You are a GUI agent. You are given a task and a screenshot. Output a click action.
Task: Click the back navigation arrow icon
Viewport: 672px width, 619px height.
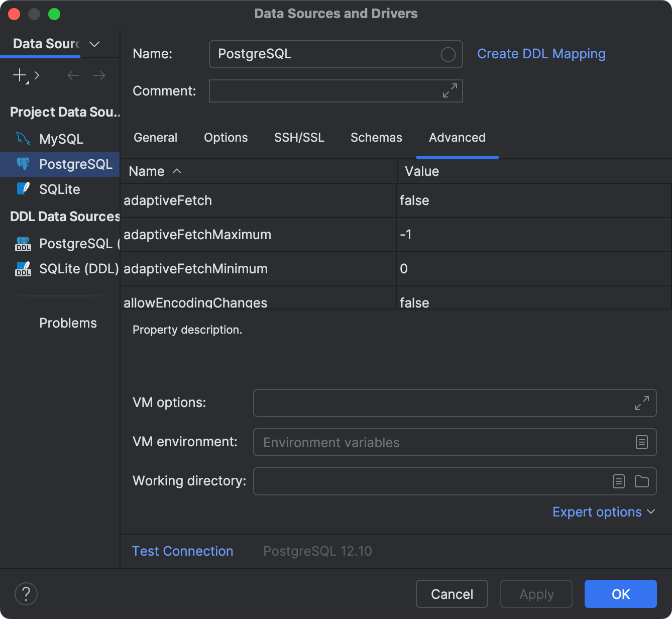[73, 75]
